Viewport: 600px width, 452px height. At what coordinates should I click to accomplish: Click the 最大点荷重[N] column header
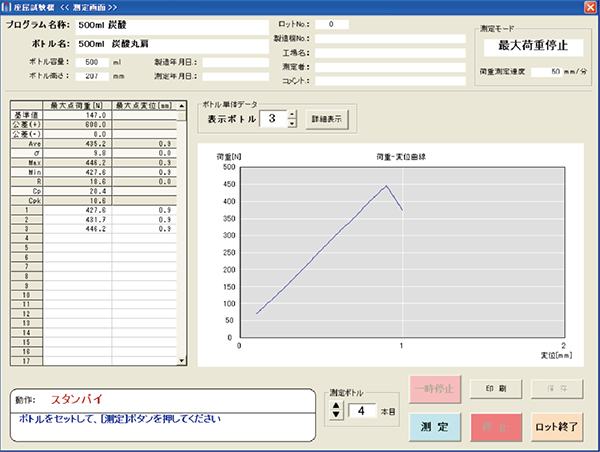tap(77, 106)
